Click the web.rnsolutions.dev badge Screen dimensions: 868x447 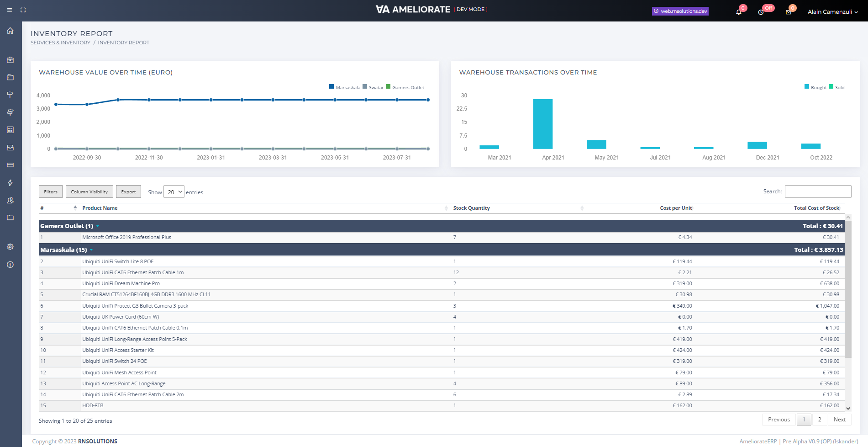point(680,11)
